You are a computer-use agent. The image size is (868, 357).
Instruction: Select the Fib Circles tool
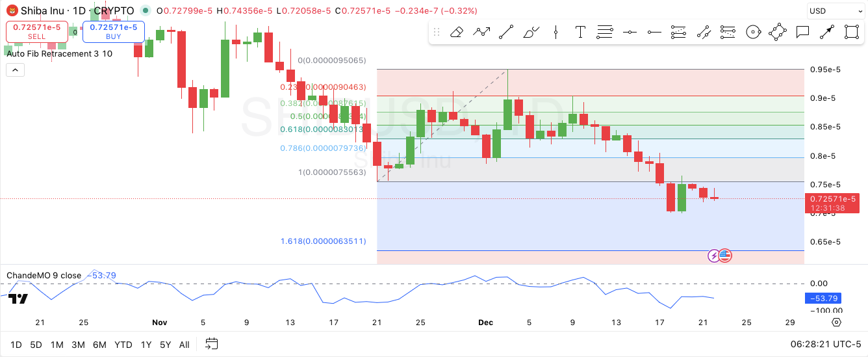click(753, 32)
